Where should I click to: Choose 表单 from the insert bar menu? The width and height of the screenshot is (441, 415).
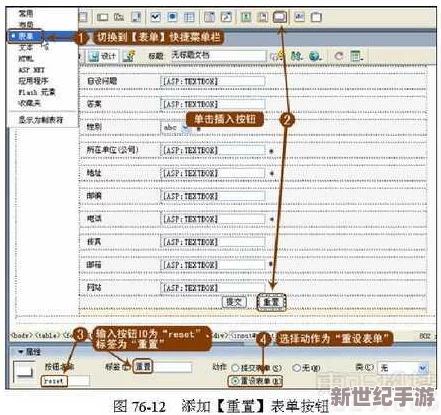tap(25, 36)
